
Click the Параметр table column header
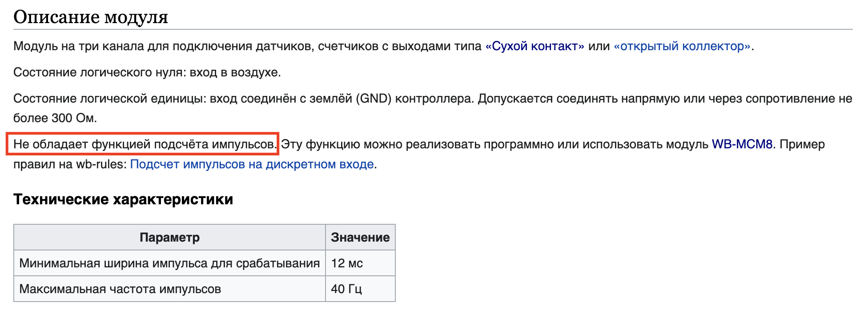169,238
